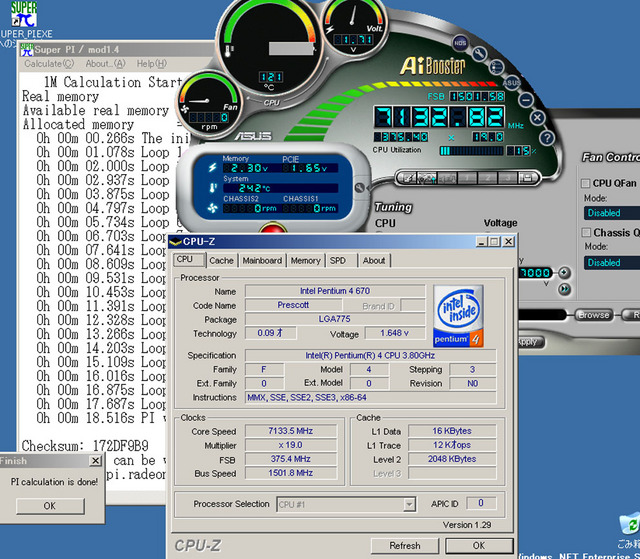The image size is (640, 559).
Task: Click the fast-forward double-arrow voltage button
Action: coord(564,289)
